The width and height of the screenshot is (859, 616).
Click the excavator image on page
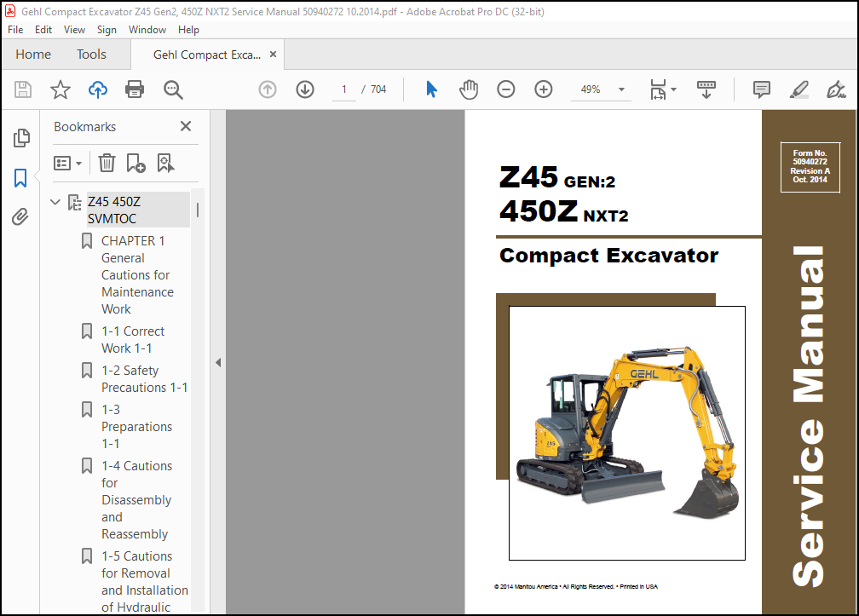point(627,433)
